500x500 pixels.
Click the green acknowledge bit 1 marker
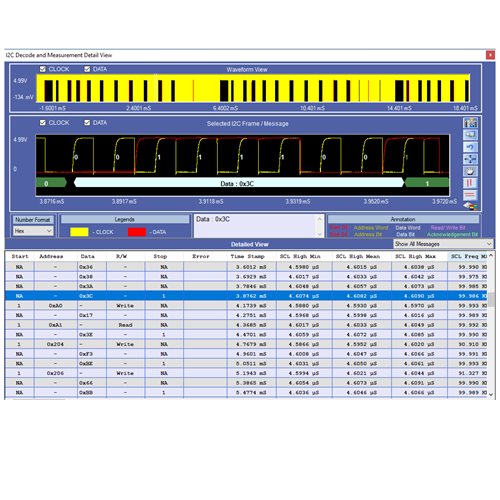(x=427, y=183)
